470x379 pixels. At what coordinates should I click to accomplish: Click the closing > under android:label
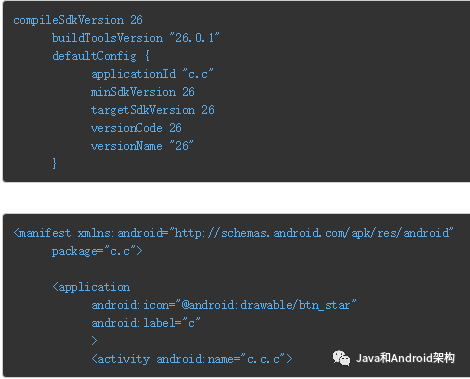click(94, 341)
